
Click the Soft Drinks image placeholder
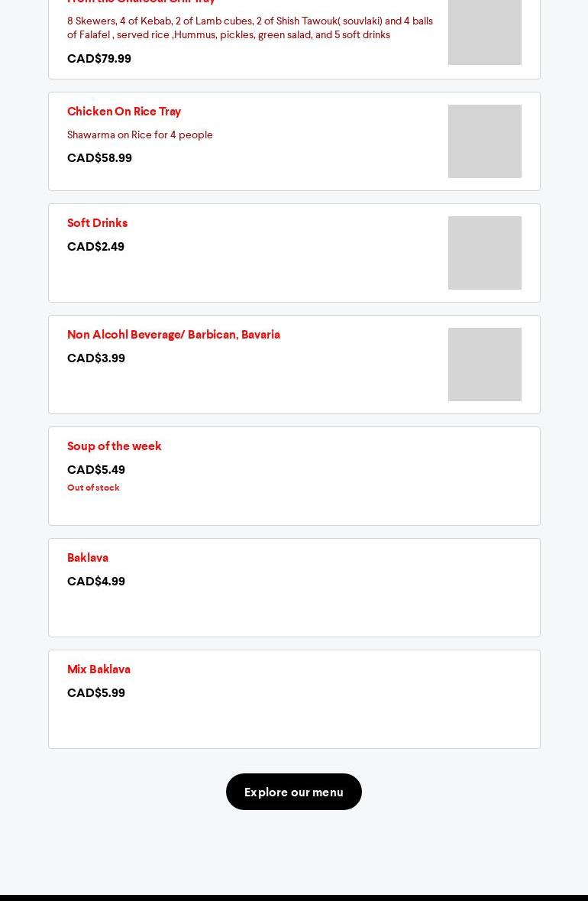coord(484,253)
